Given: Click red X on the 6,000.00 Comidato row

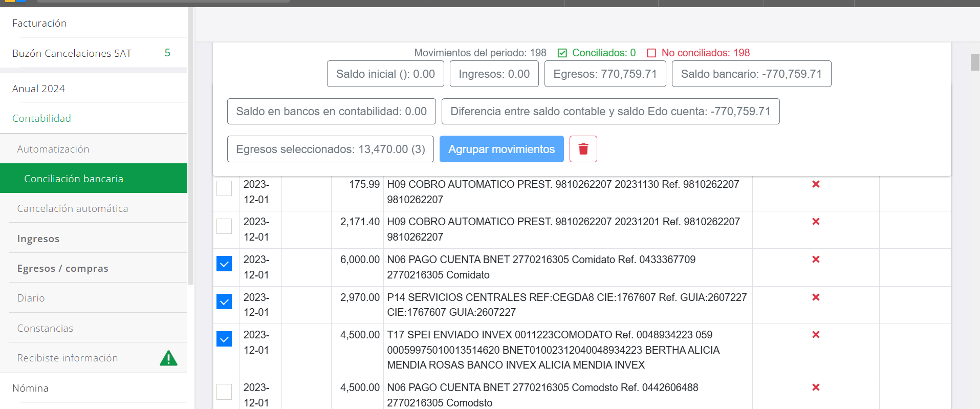Looking at the screenshot, I should 816,260.
